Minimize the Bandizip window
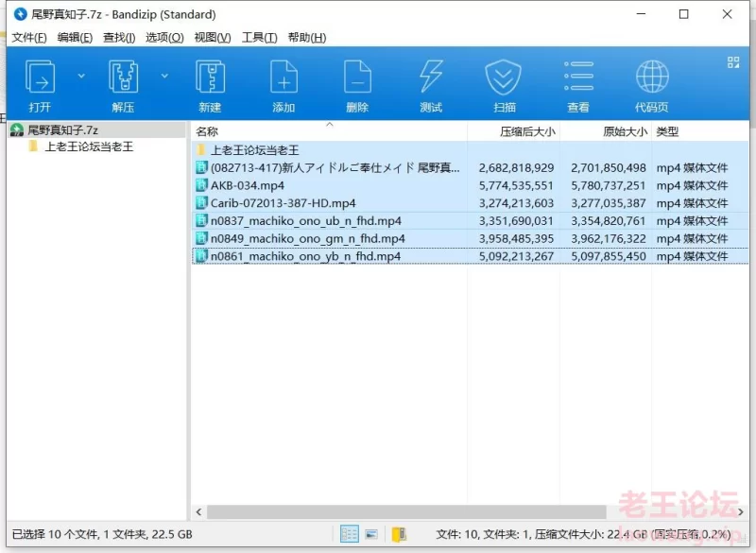 [x=641, y=14]
